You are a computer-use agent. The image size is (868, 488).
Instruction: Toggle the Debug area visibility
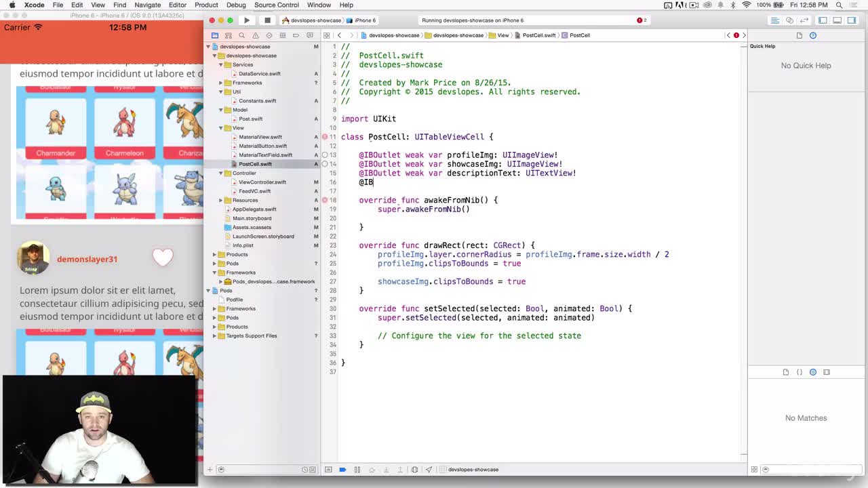(x=837, y=20)
